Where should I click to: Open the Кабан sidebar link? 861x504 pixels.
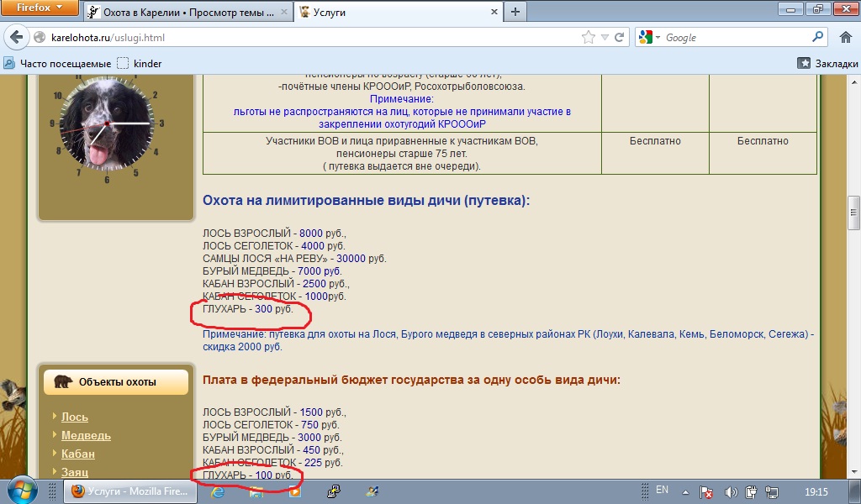pos(77,454)
